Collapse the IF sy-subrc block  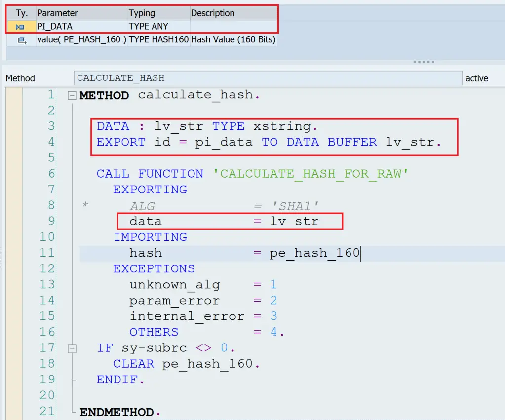[x=72, y=348]
